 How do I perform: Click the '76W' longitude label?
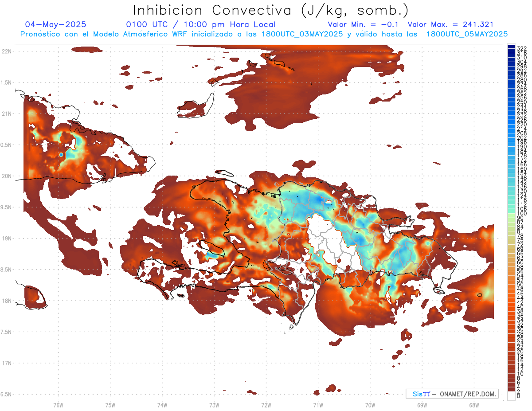(58, 405)
